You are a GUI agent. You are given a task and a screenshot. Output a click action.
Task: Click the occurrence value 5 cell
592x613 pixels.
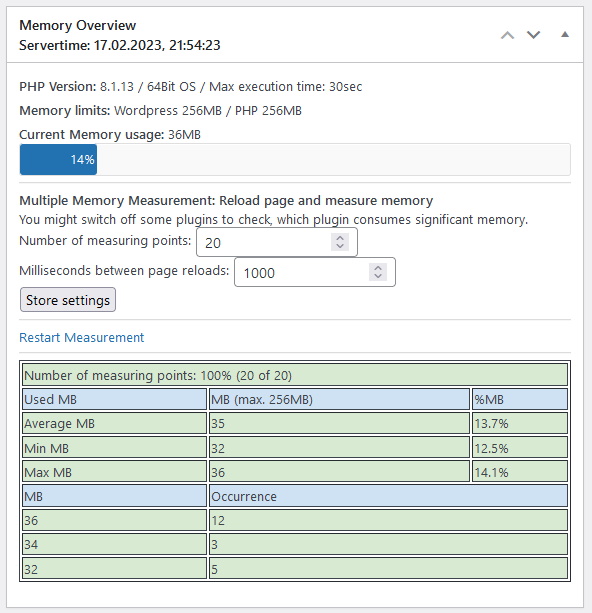click(388, 569)
